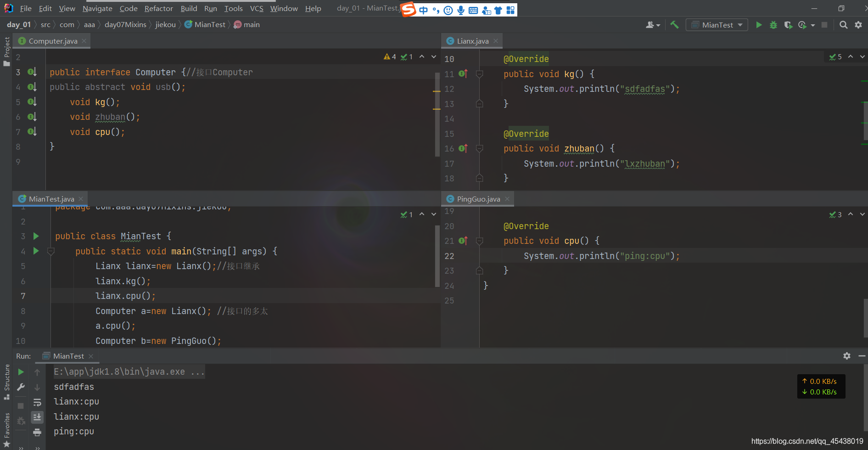Open wrench settings in Run panel
Image resolution: width=868 pixels, height=450 pixels.
[x=21, y=387]
